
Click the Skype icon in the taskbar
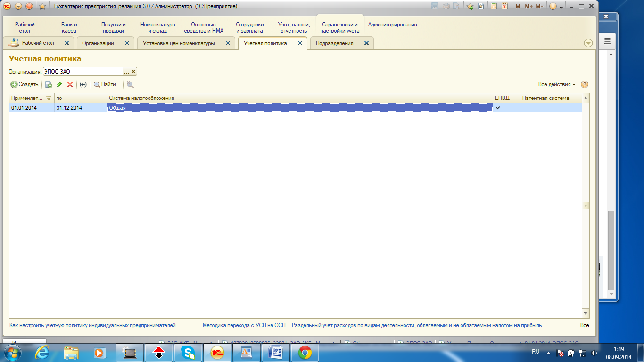pyautogui.click(x=188, y=352)
